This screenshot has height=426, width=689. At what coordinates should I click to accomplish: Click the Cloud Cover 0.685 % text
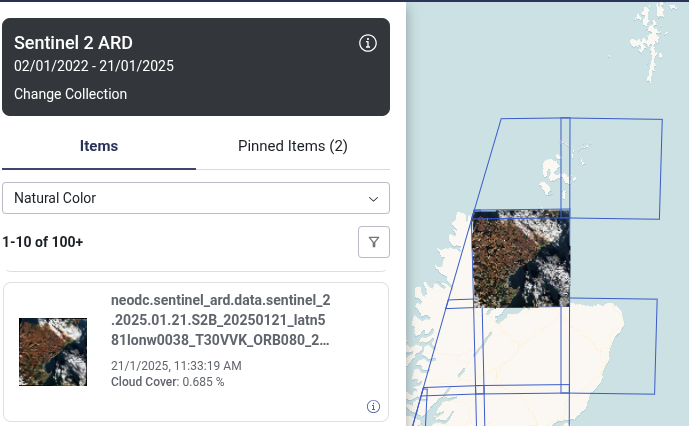point(167,382)
